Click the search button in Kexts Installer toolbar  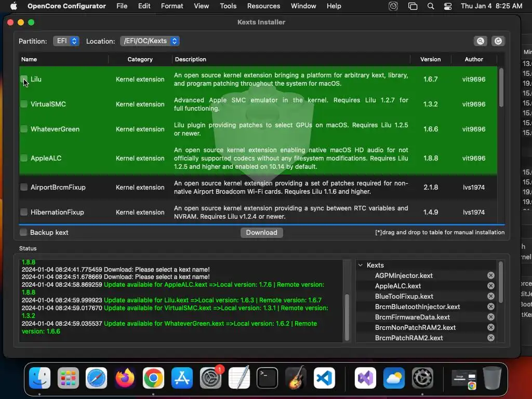[x=480, y=41]
